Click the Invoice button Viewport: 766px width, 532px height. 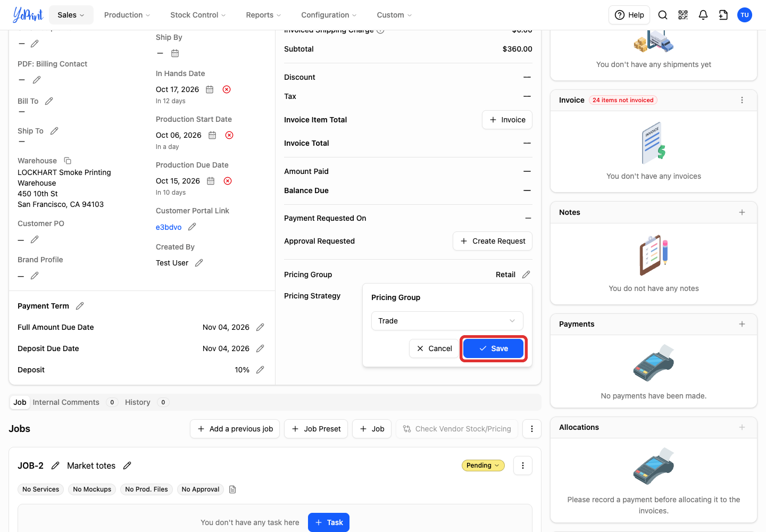pos(507,120)
